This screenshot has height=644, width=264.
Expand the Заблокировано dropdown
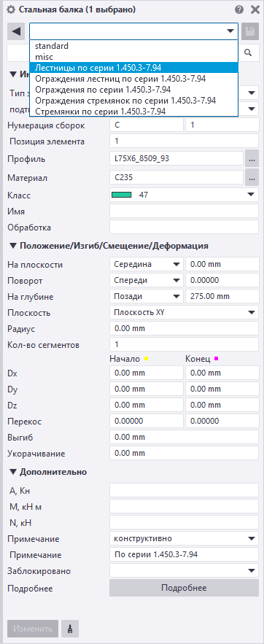tap(184, 571)
